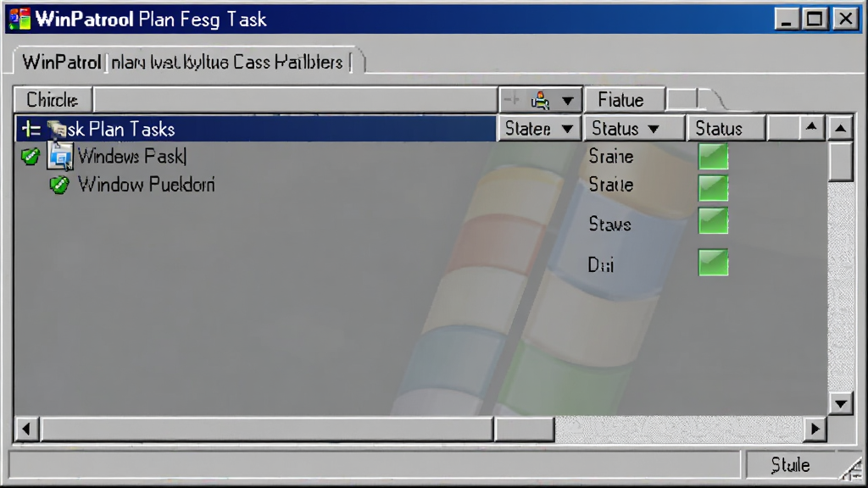Toggle the green box in Sraite row
Image resolution: width=868 pixels, height=488 pixels.
pyautogui.click(x=713, y=187)
